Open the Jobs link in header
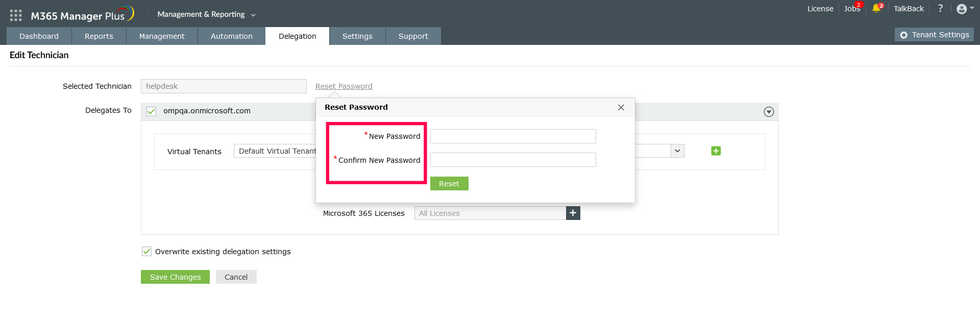The width and height of the screenshot is (980, 320). (851, 9)
